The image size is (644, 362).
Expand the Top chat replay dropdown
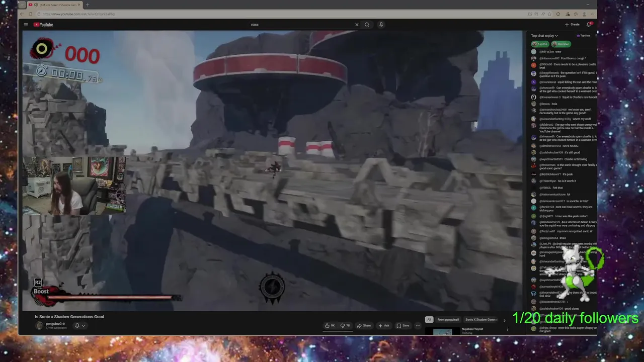(544, 36)
